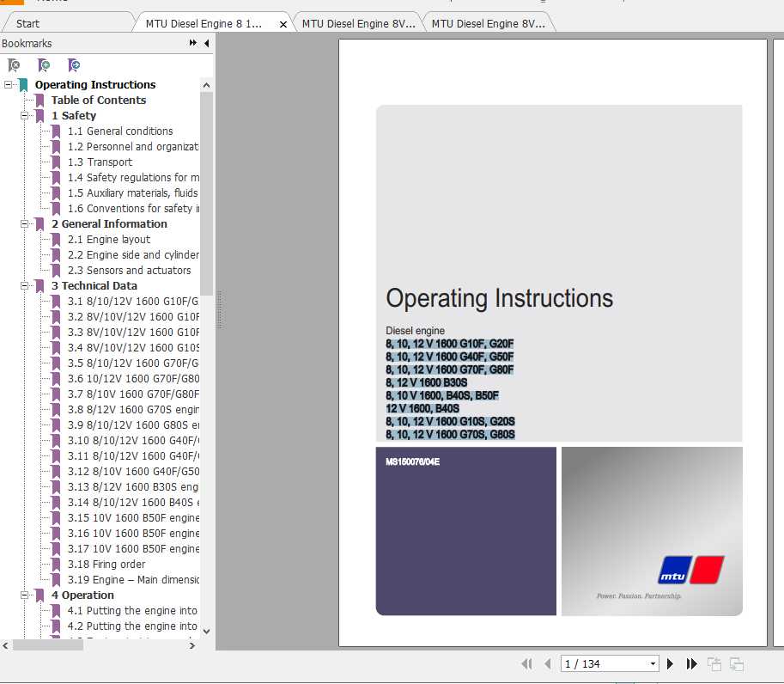Click the highlighted line 8, 12 V 1600 B30S

coord(426,382)
